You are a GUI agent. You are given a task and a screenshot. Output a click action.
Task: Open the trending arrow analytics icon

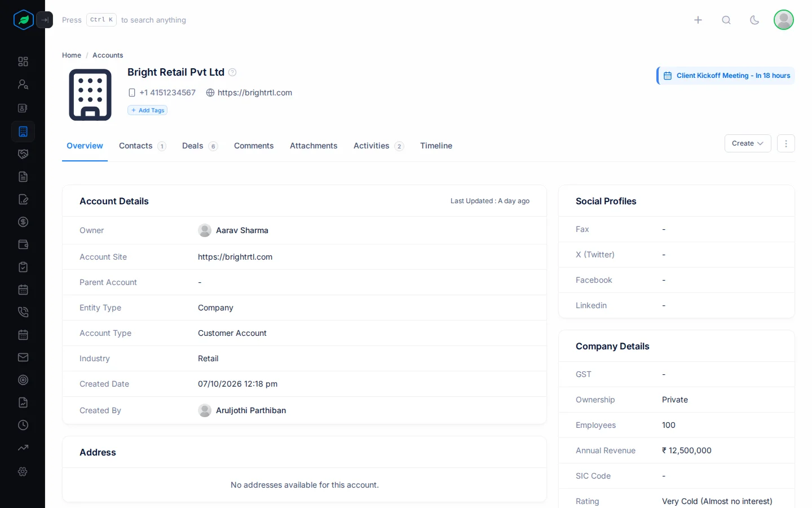tap(23, 448)
